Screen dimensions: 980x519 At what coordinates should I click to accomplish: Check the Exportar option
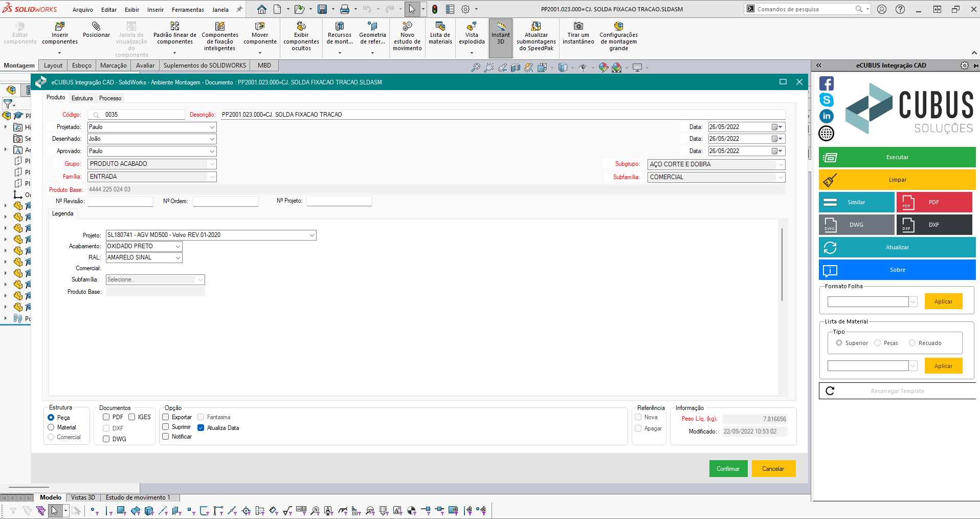[166, 417]
